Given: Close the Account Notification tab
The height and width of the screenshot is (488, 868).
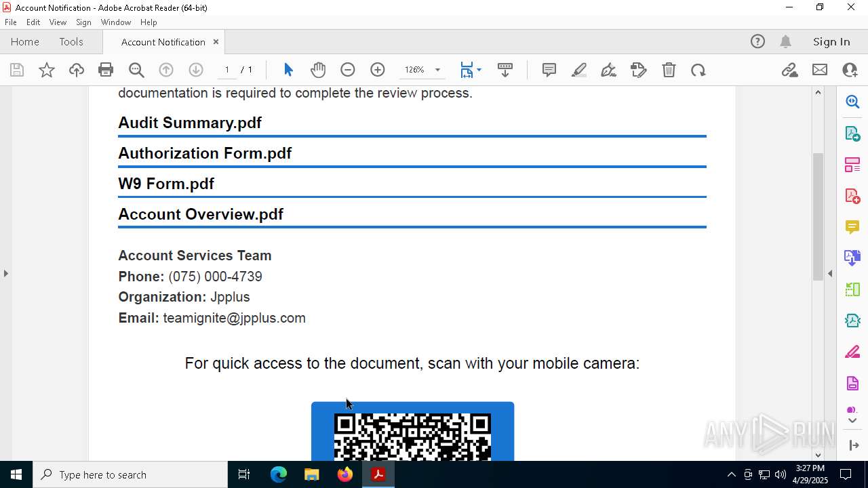Looking at the screenshot, I should (x=216, y=41).
